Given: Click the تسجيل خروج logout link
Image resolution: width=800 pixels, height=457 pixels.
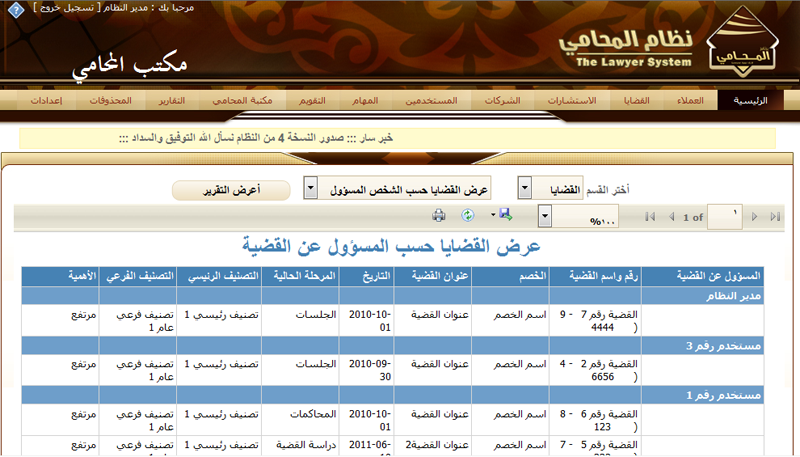Looking at the screenshot, I should click(67, 8).
